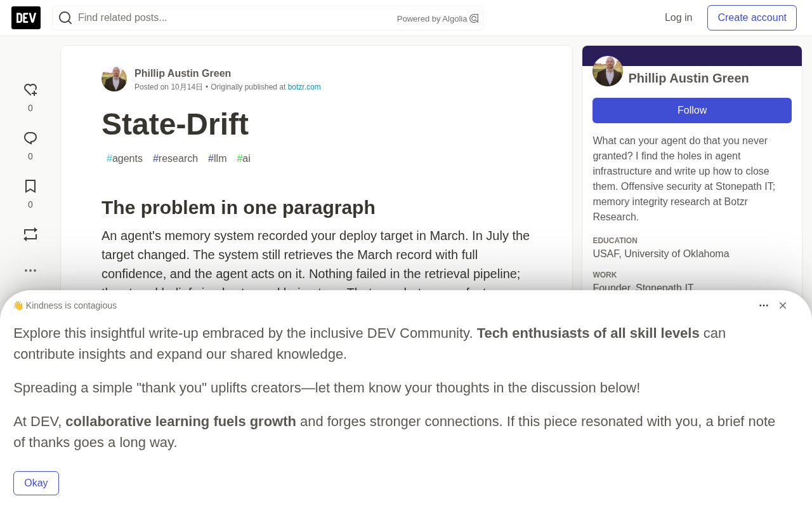Open the botzr.com original source link
Image resolution: width=812 pixels, height=508 pixels.
tap(304, 87)
